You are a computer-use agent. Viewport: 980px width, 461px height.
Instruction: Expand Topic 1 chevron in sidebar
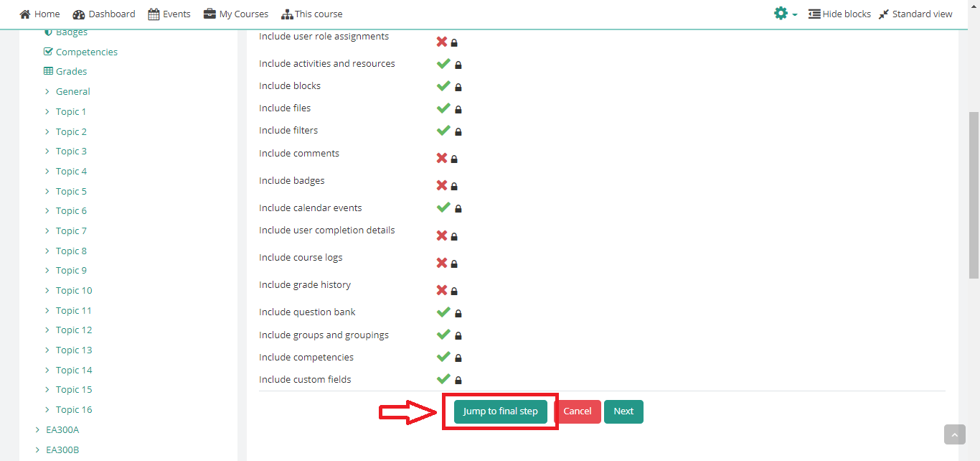[x=47, y=111]
